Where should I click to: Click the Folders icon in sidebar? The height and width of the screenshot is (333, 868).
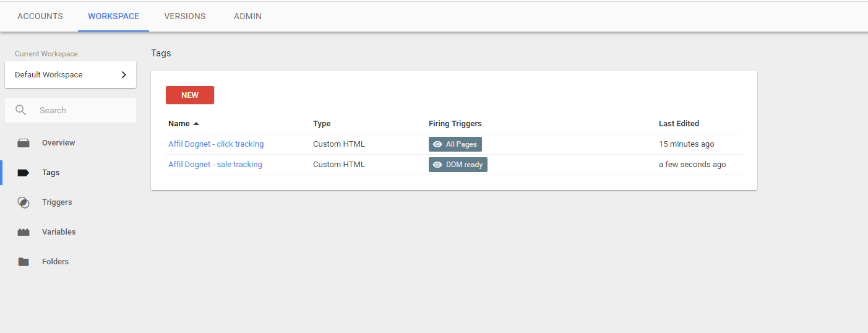(x=24, y=262)
